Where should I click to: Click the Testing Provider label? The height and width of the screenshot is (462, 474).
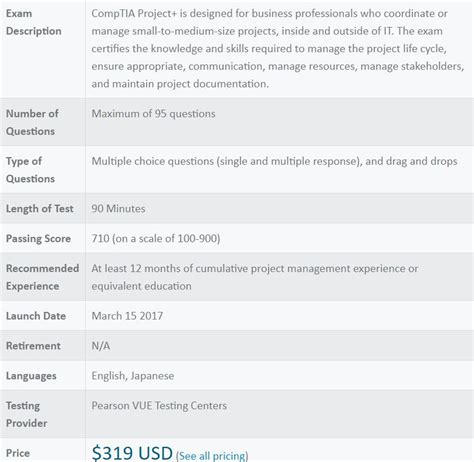(27, 414)
